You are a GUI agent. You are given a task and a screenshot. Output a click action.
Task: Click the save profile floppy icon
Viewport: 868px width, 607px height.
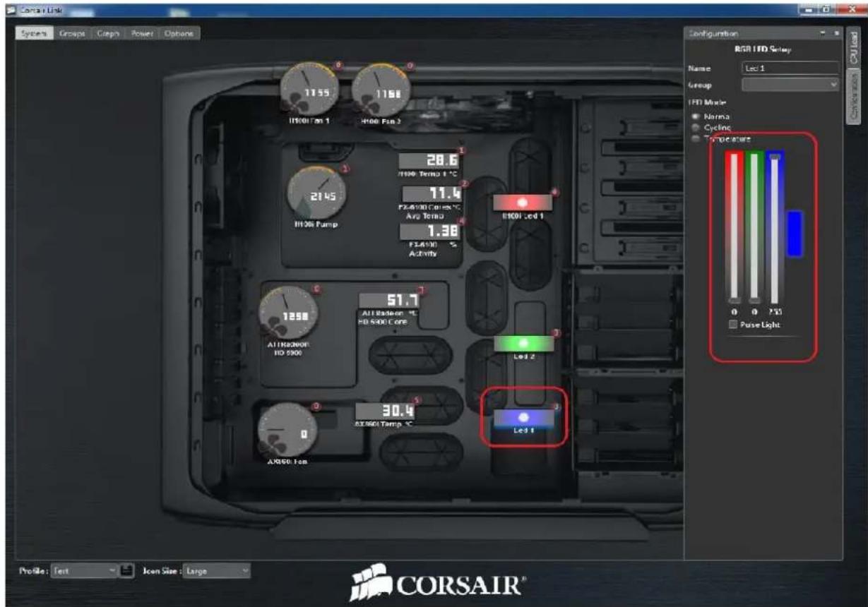[127, 570]
